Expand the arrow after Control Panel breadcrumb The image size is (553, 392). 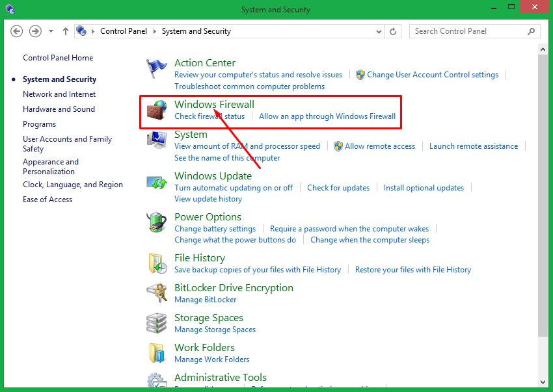(154, 31)
